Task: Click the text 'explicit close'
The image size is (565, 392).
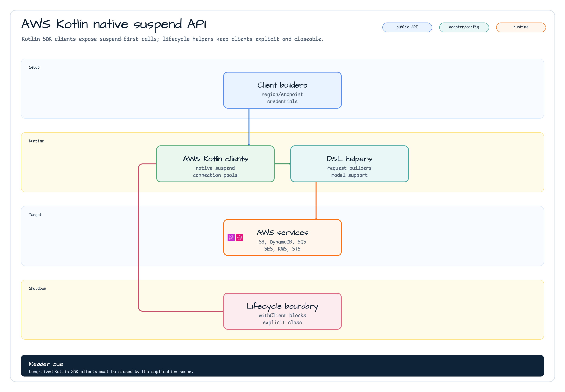Action: point(282,322)
